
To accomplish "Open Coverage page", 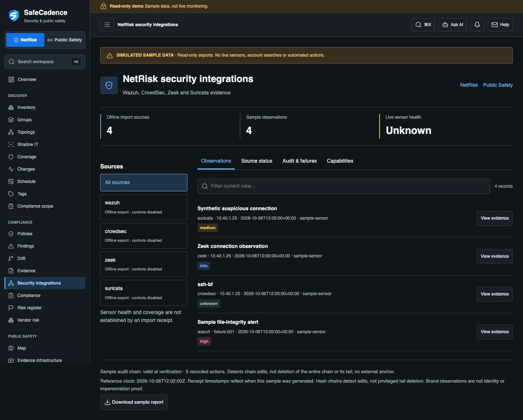I will (45, 157).
